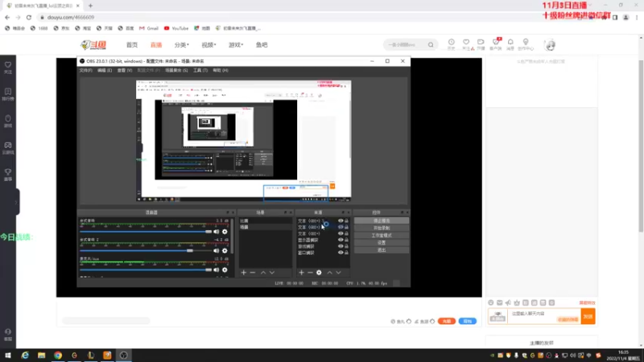This screenshot has height=362, width=644.
Task: Toggle lock on the 显示器捕获 source
Action: pyautogui.click(x=346, y=240)
